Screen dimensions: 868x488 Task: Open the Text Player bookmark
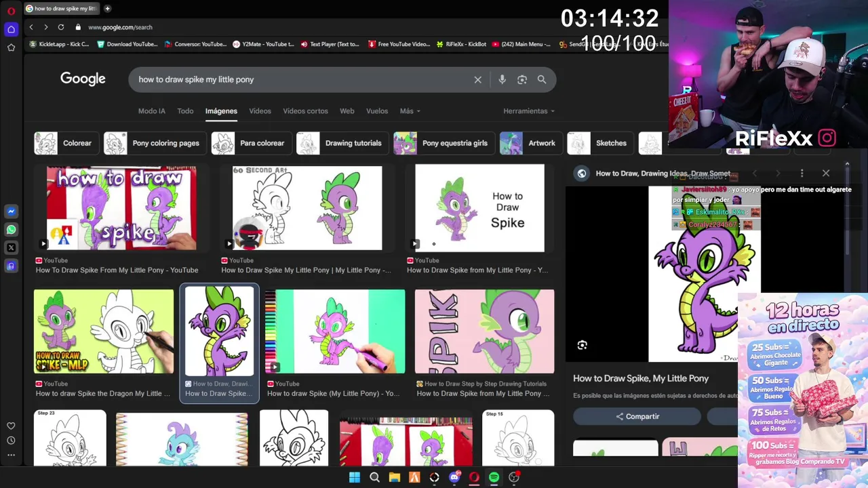point(330,44)
